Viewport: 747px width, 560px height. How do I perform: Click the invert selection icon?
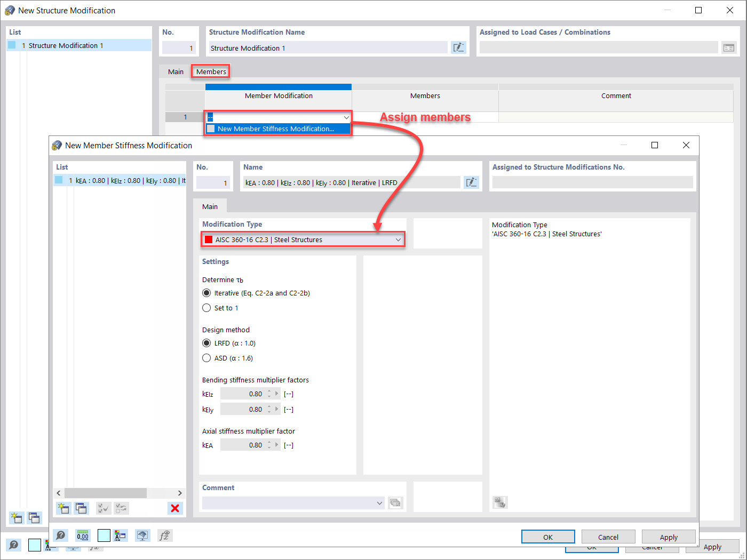click(121, 508)
